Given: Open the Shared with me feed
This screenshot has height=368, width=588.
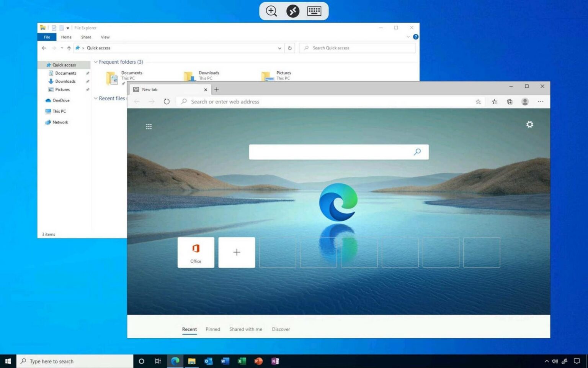Looking at the screenshot, I should click(245, 329).
